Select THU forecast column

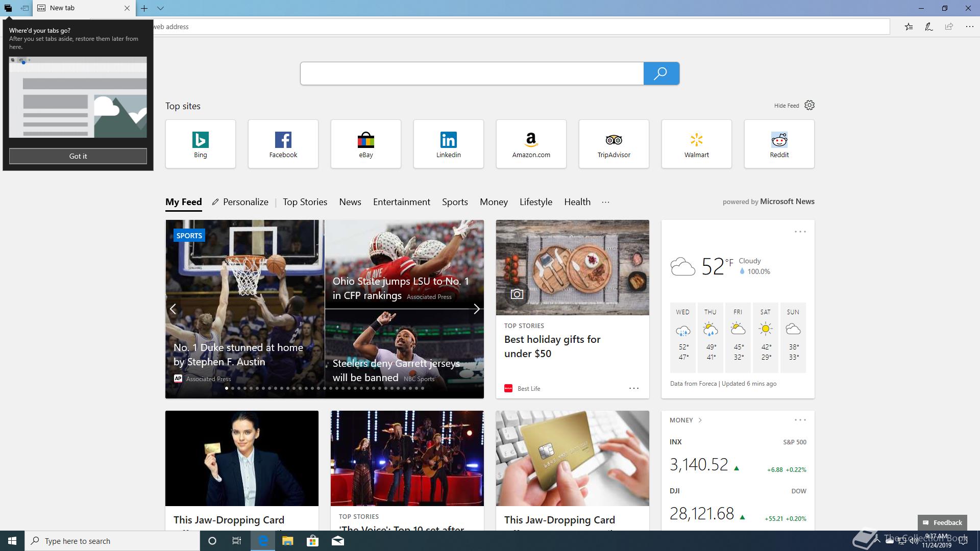(x=710, y=337)
